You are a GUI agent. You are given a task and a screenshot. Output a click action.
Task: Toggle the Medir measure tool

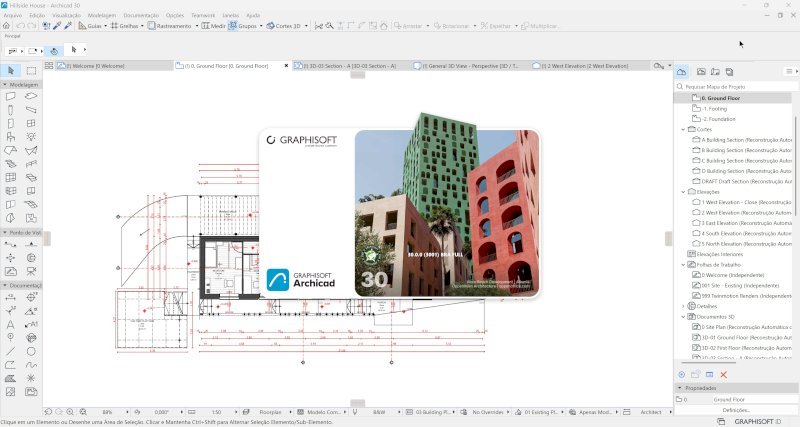[213, 26]
